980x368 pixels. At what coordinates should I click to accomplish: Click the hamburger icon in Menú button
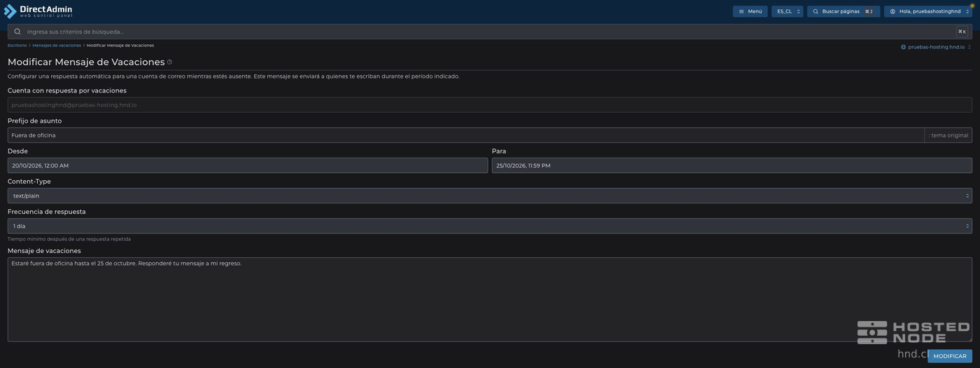click(x=741, y=11)
